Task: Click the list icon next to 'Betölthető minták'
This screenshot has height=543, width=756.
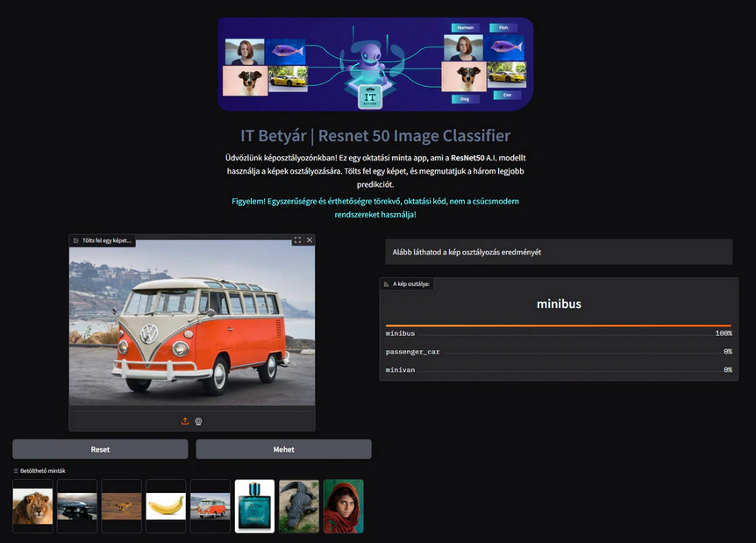Action: click(x=16, y=471)
